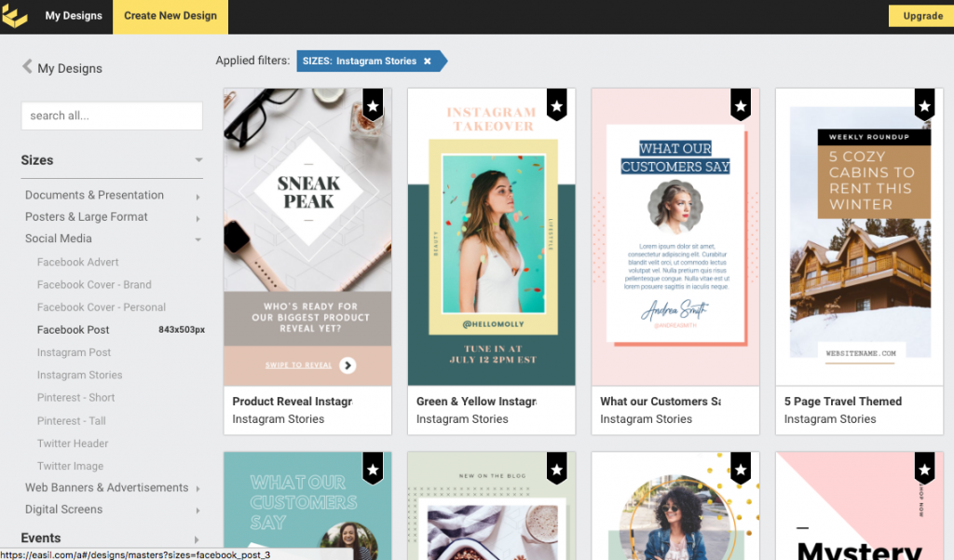Click star badge on Mystery template
Screen dimensions: 954x560
click(x=924, y=469)
